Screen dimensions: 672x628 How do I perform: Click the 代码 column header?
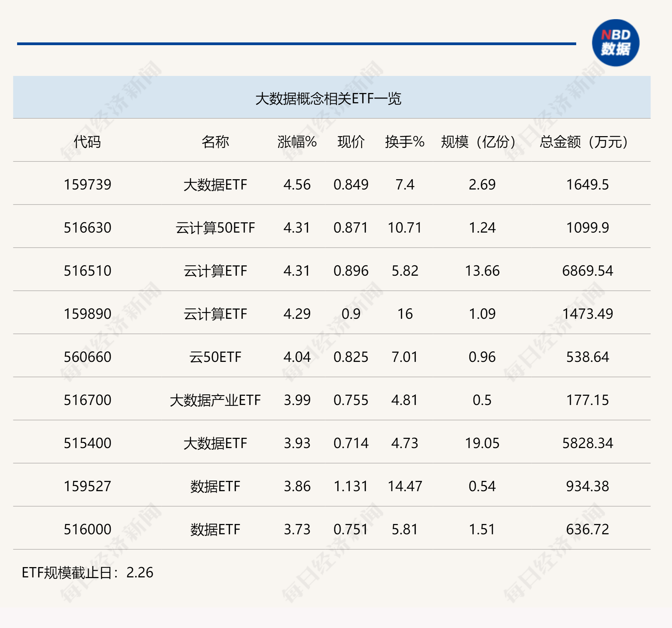pos(87,142)
